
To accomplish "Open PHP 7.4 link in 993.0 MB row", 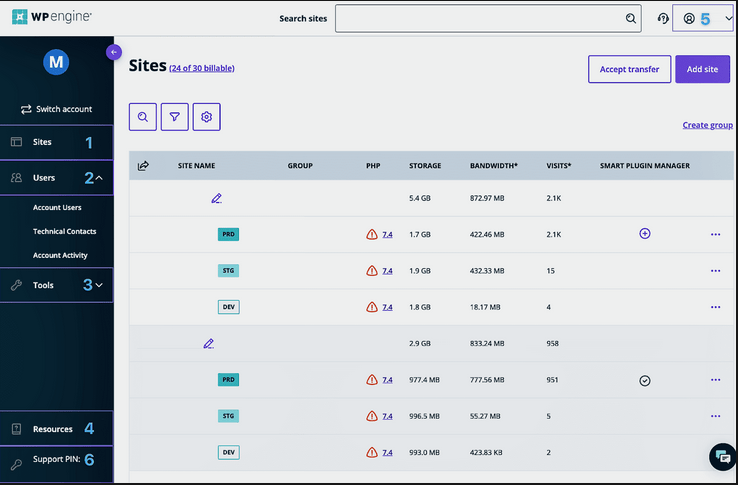I will tap(387, 453).
